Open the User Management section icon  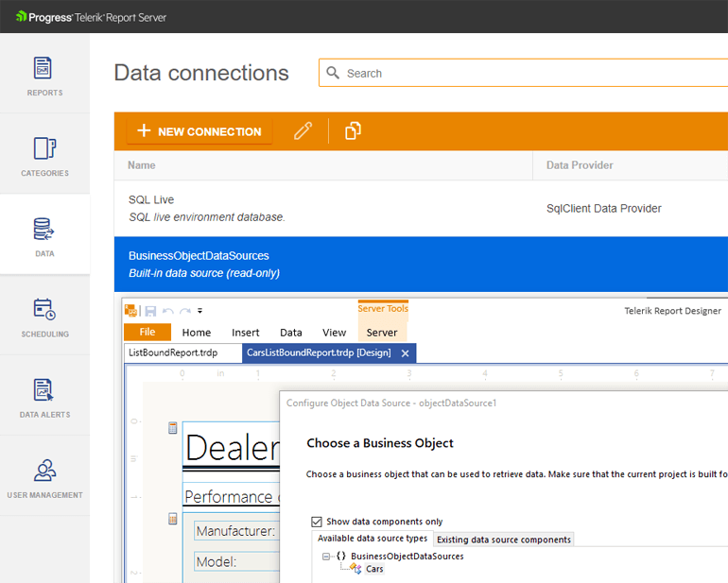45,470
